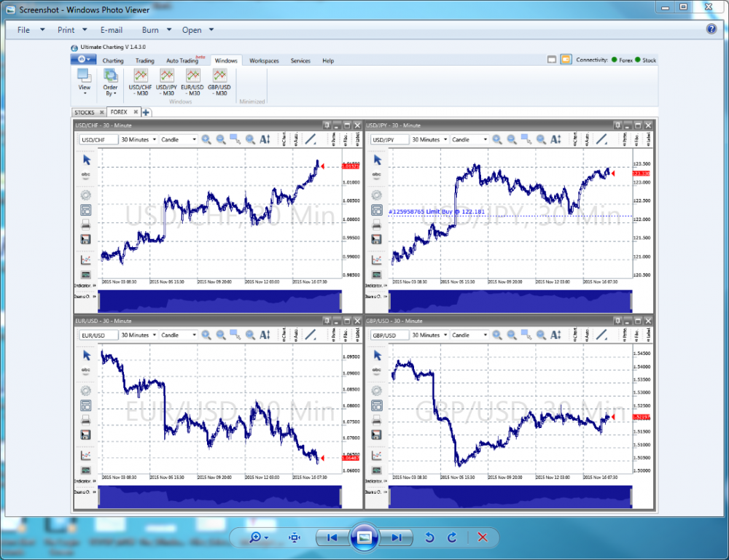
Task: Switch to the Auto Trading ribbon tab
Action: click(x=183, y=61)
